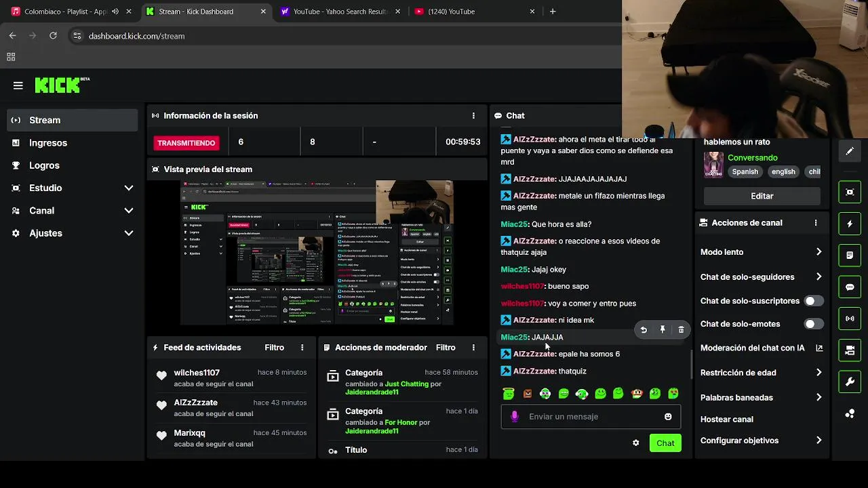Switch to the (1240) YouTube browser tab
Viewport: 868px width, 488px height.
(x=475, y=12)
